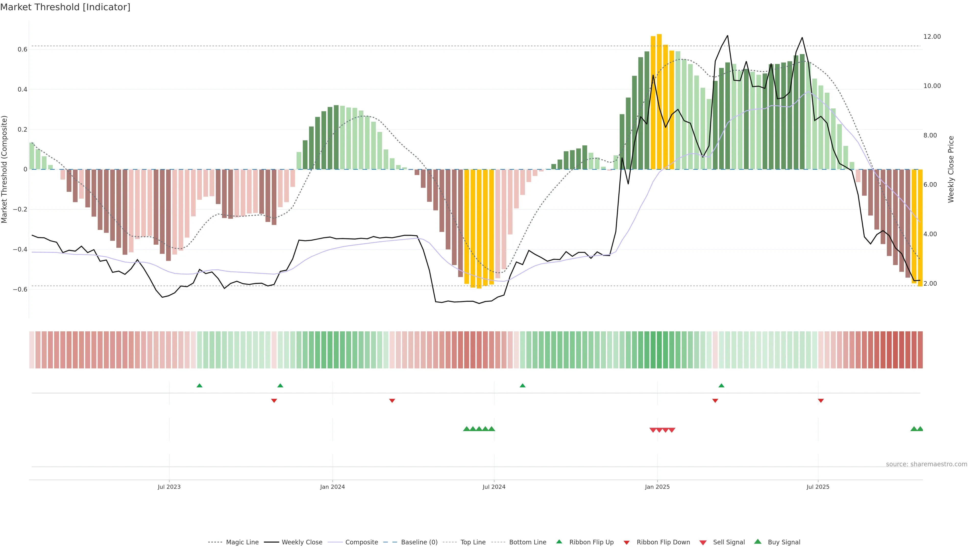
Task: Click the Jan 2025 x-axis label
Action: [x=657, y=487]
